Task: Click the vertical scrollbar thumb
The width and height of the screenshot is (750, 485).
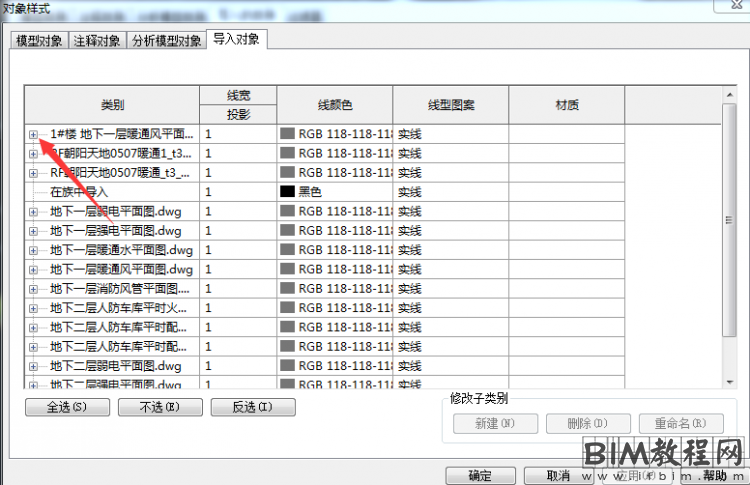Action: [729, 220]
